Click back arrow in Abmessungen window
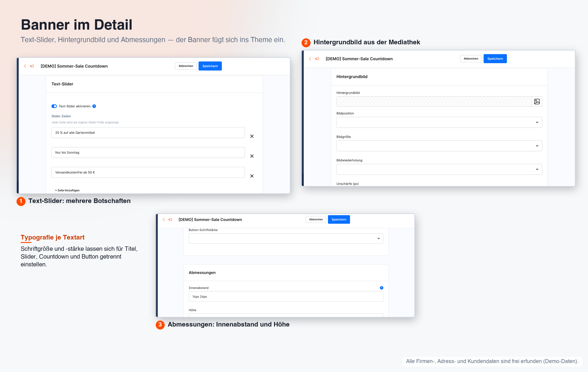Screen dimensions: 588x372 164,220
